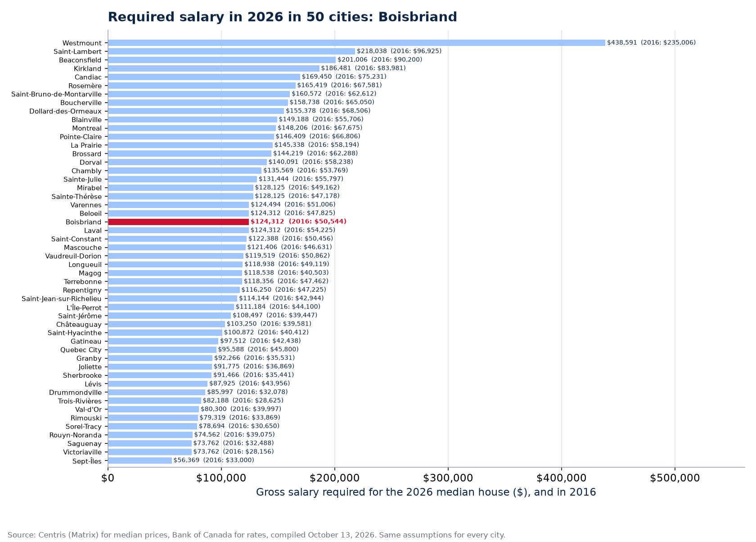Select the 'Dorval' label
This screenshot has height=542, width=756.
[x=91, y=163]
